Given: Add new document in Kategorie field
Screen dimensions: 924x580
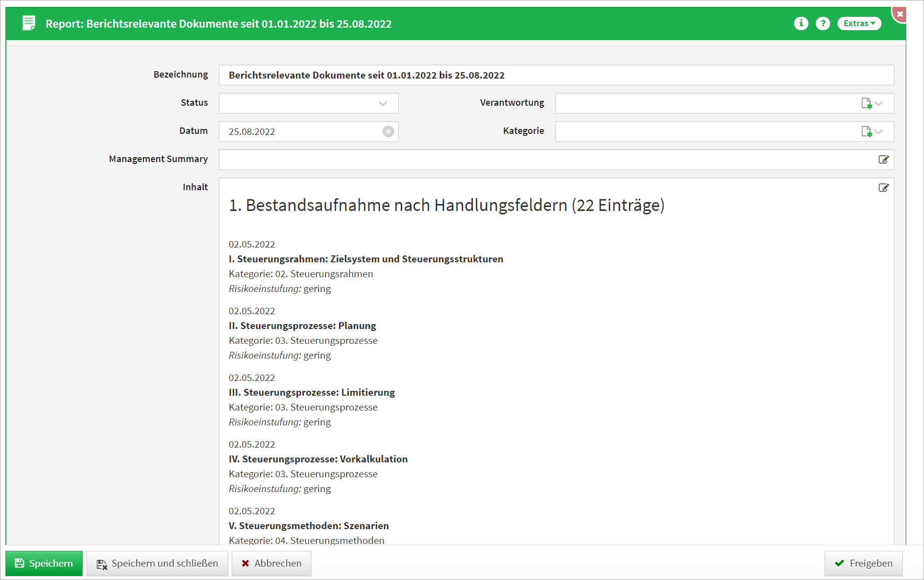Looking at the screenshot, I should pyautogui.click(x=866, y=131).
